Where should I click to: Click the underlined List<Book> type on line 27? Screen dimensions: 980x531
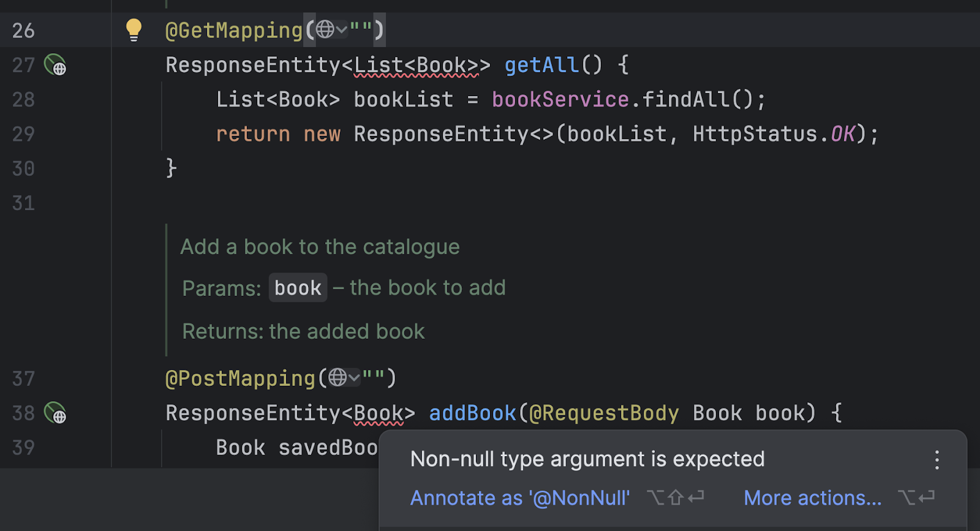[x=416, y=65]
